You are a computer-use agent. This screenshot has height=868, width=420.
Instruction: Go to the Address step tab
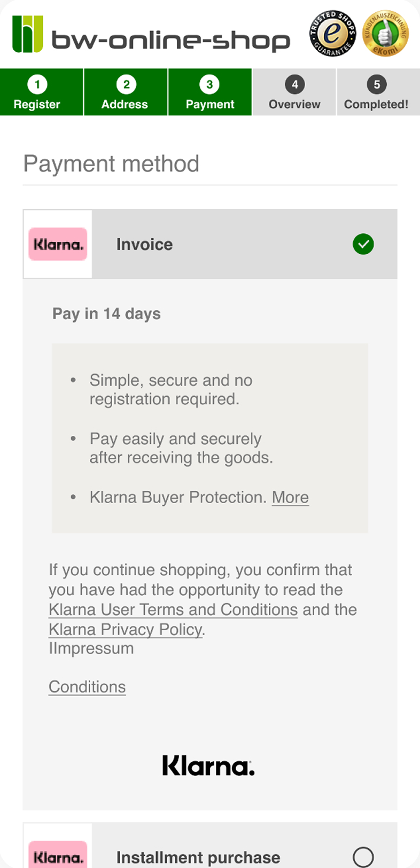(x=126, y=92)
